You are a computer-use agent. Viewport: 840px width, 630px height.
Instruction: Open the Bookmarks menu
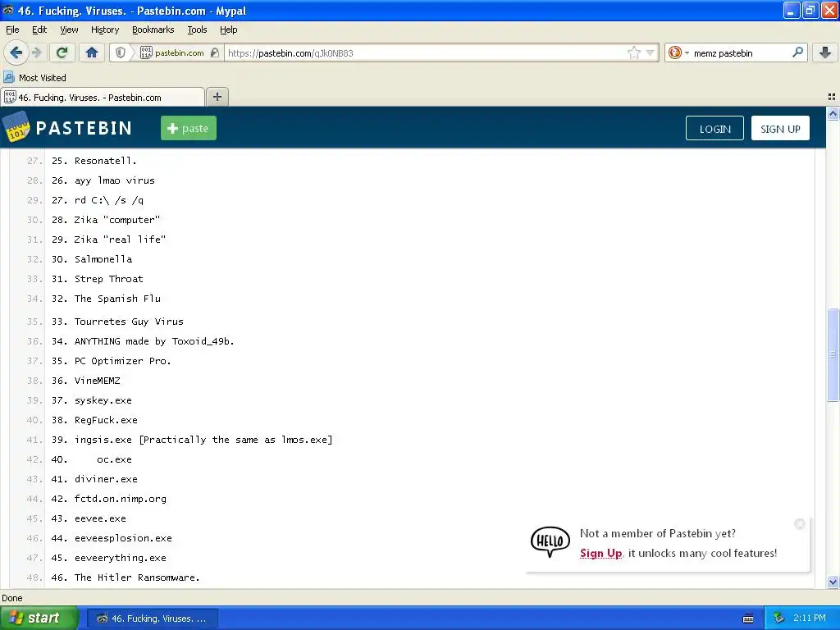(x=153, y=30)
